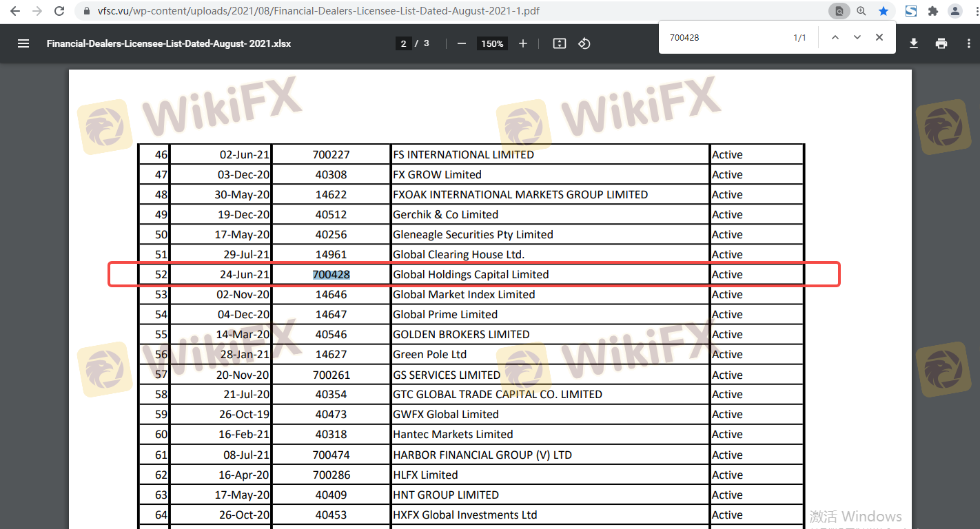
Task: Reload the current page
Action: click(x=59, y=11)
